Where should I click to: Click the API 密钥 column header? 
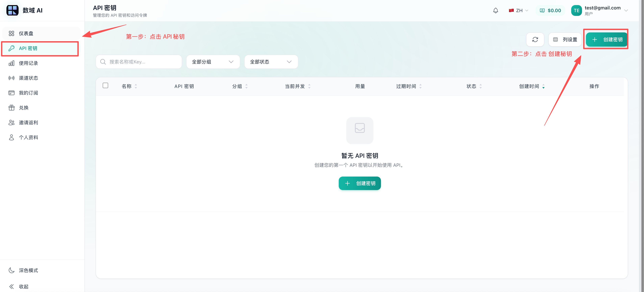point(184,86)
